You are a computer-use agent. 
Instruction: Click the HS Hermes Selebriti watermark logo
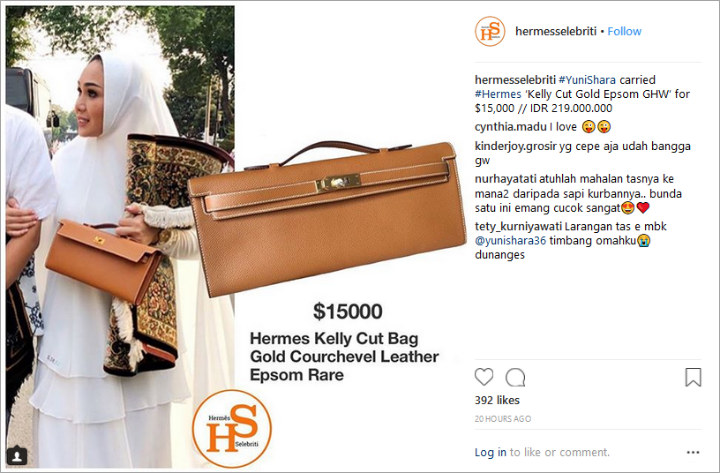point(232,428)
